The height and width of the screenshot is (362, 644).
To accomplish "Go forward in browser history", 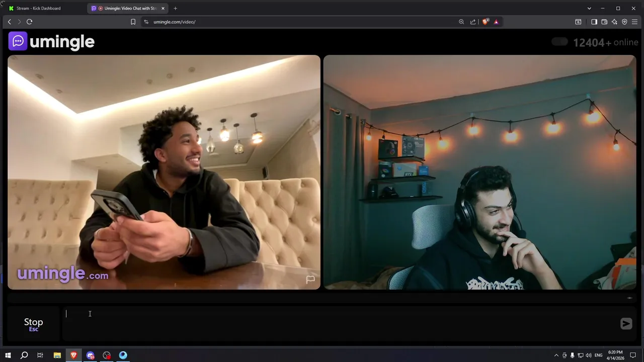I will point(19,22).
